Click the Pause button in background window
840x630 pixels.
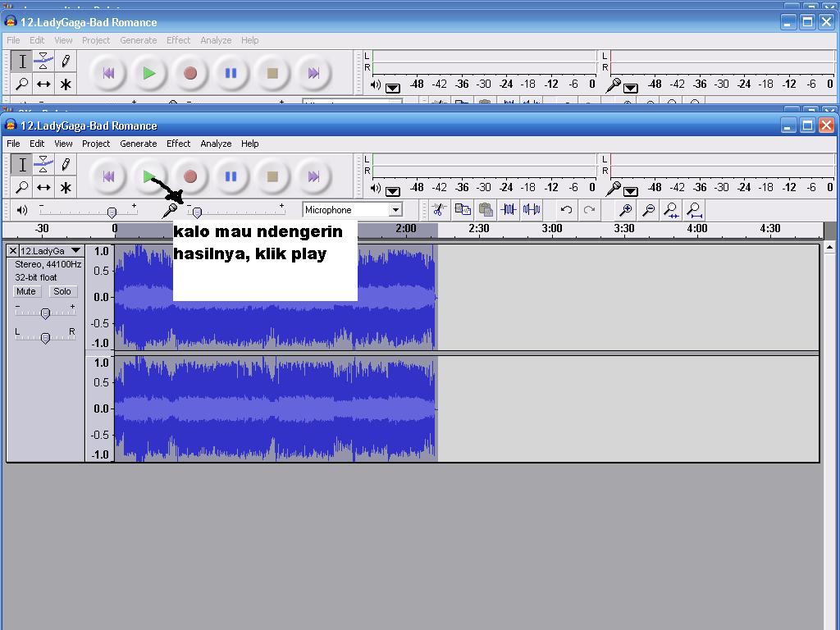[231, 73]
